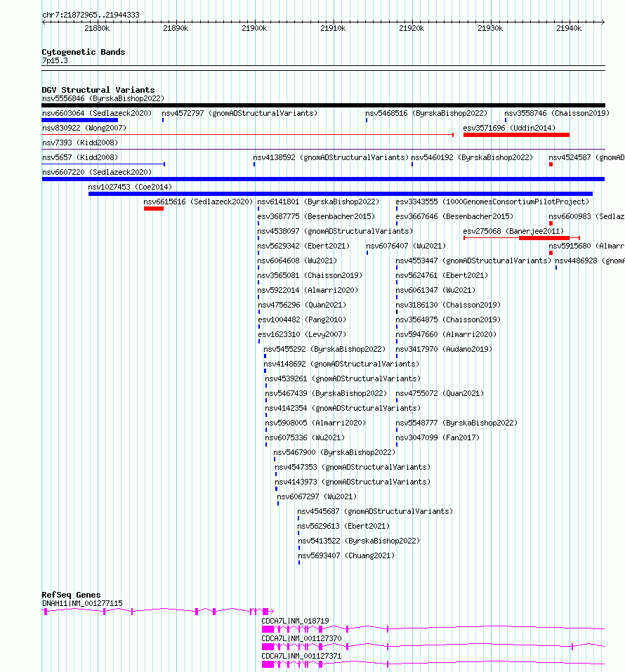
Task: Click nsv4547353 (gnomADStructuralVariants) label
Action: (x=353, y=467)
